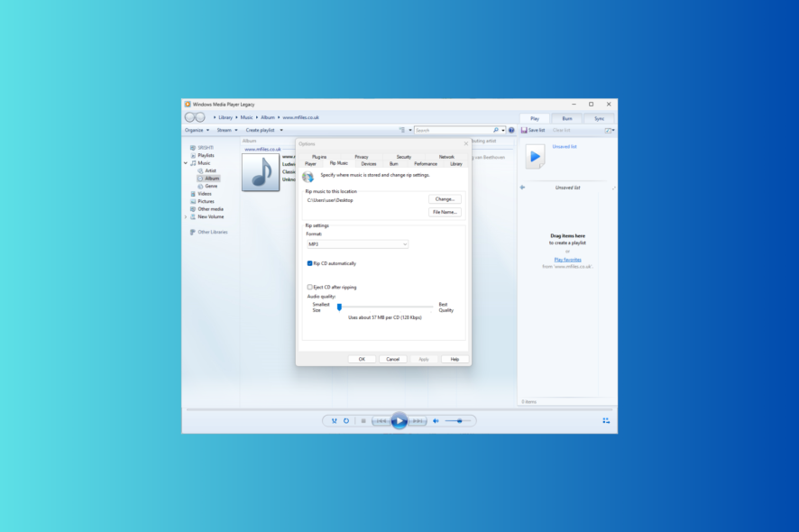Skip to the next track

coord(418,421)
